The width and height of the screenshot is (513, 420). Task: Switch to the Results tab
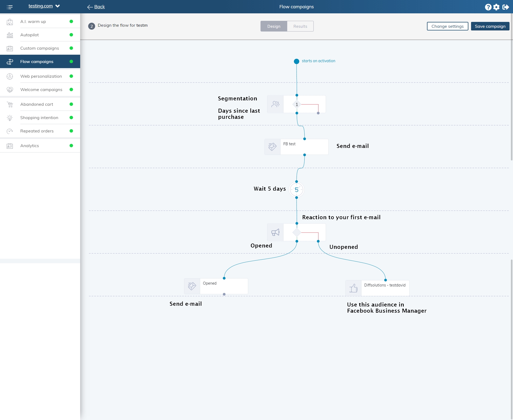300,26
